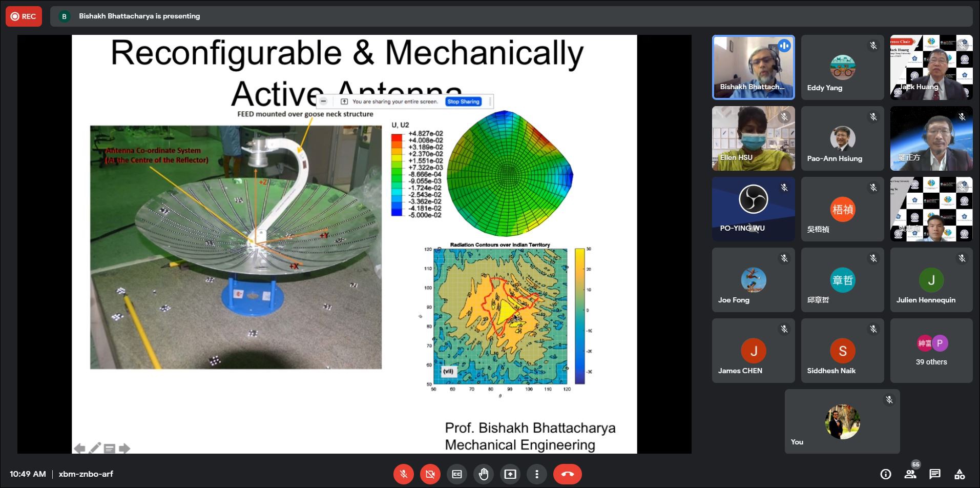Open meeting details info icon
The image size is (980, 488).
(886, 474)
